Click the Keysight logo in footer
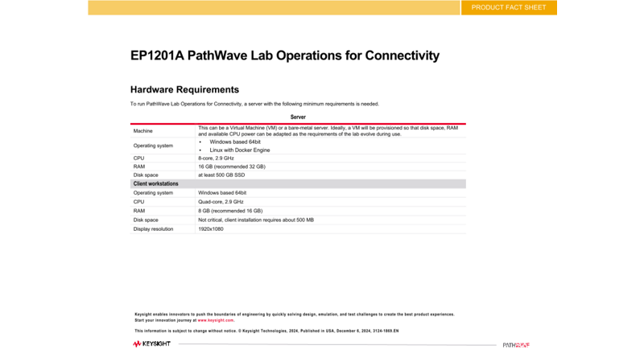The height and width of the screenshot is (362, 644). tap(151, 344)
